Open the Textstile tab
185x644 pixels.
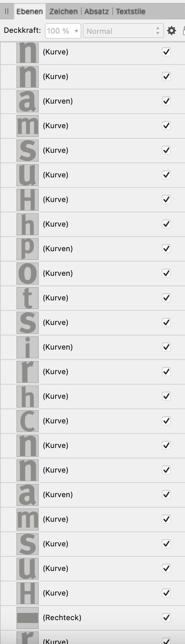[x=130, y=11]
